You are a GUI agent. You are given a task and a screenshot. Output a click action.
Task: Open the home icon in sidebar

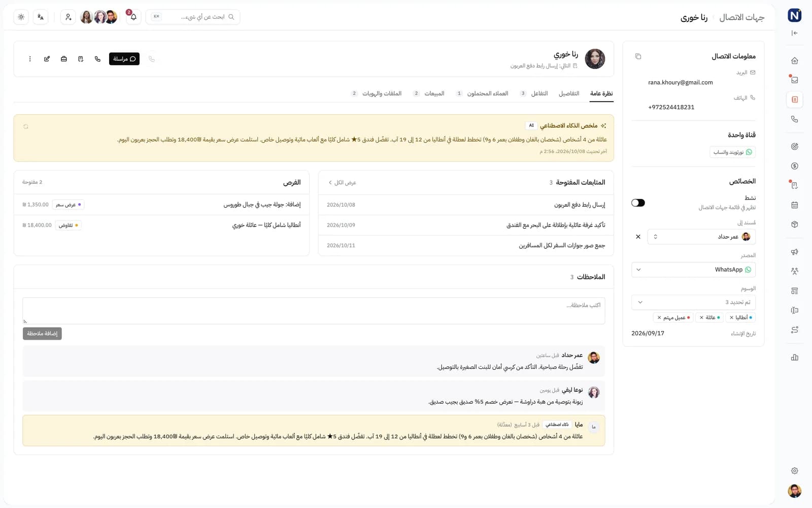(x=795, y=60)
